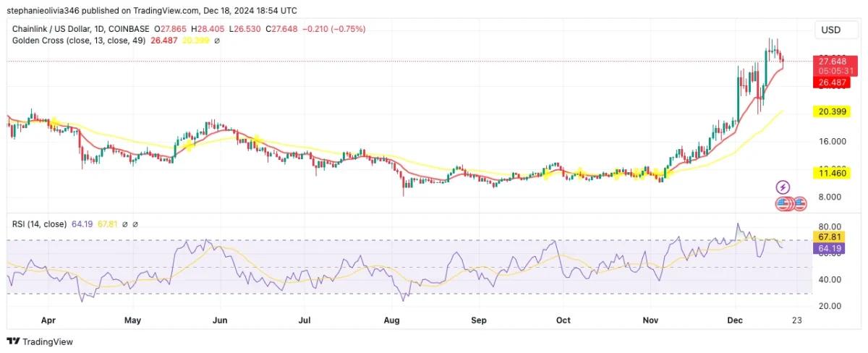Screen dimensions: 868x353
Task: Click the high price H28.405 value
Action: (x=209, y=29)
